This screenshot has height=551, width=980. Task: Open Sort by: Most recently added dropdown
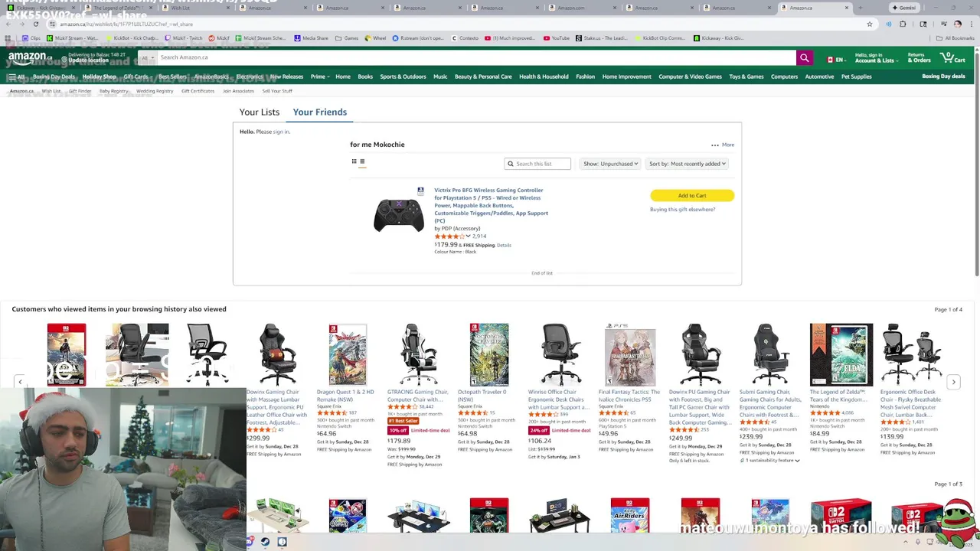click(687, 164)
